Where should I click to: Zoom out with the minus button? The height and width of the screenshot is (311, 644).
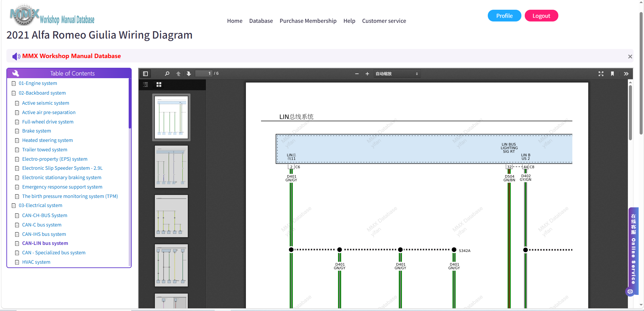coord(357,74)
